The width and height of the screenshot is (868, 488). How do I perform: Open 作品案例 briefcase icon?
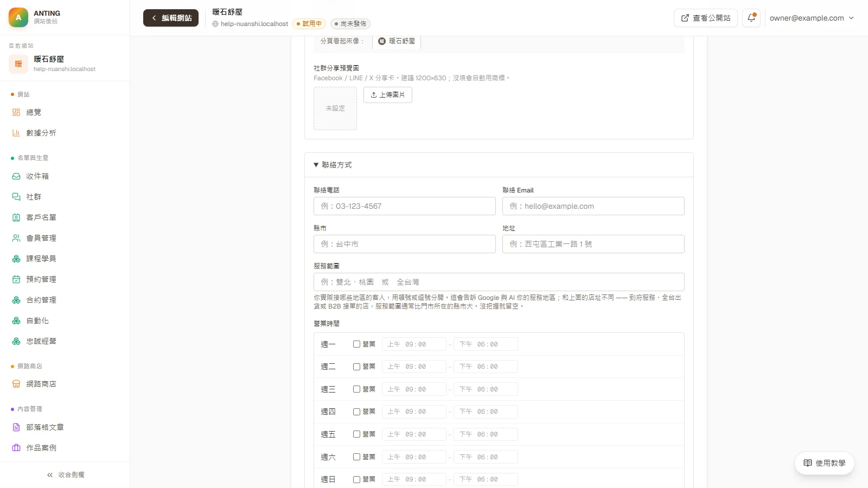[x=16, y=448]
